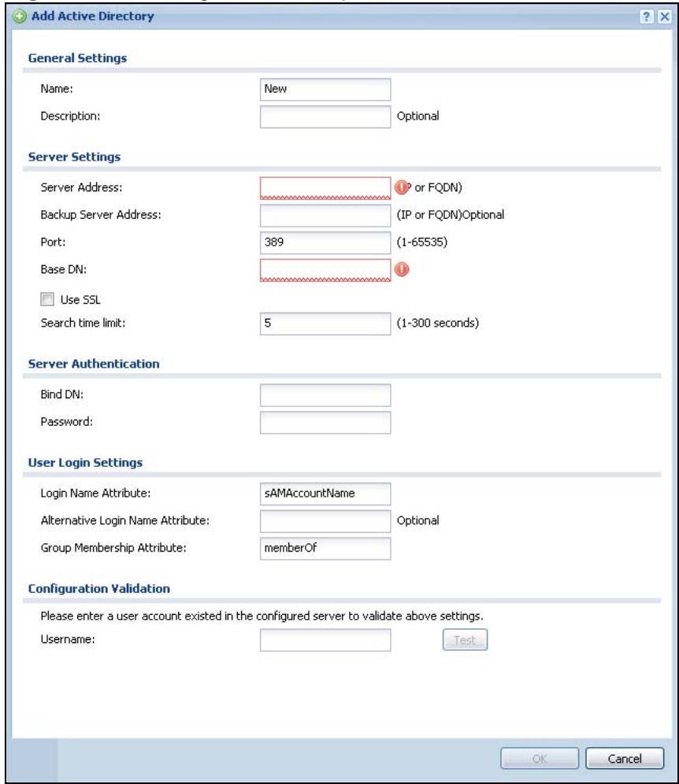Click the Username validation field
Screen dimensions: 679x784
point(325,640)
